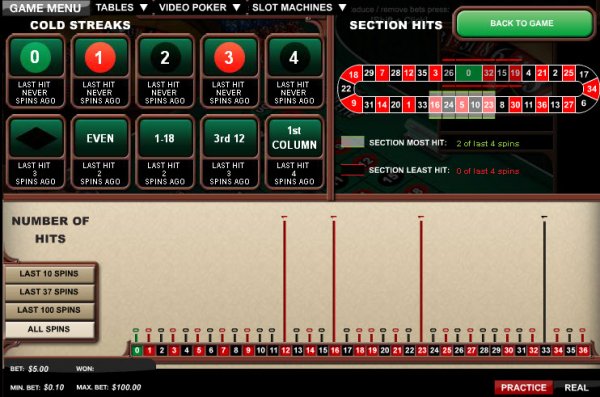Click the grey Section Most Hit swatch
The height and width of the screenshot is (397, 600).
coord(352,142)
